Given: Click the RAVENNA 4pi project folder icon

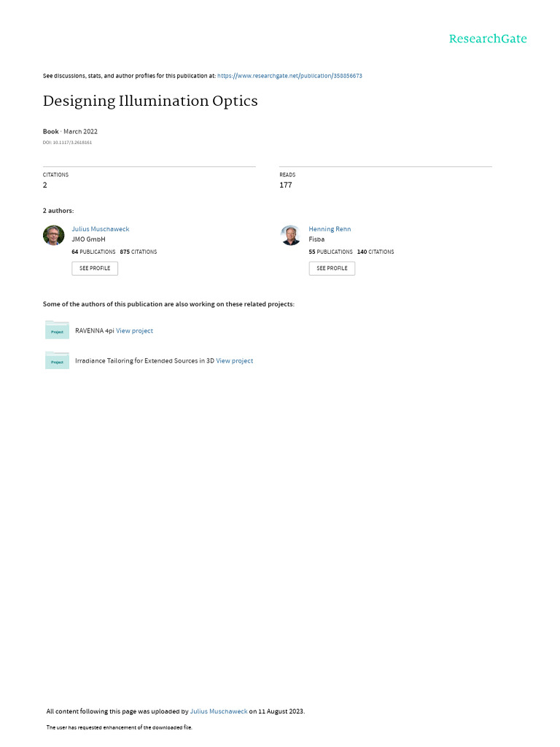Looking at the screenshot, I should click(x=57, y=330).
